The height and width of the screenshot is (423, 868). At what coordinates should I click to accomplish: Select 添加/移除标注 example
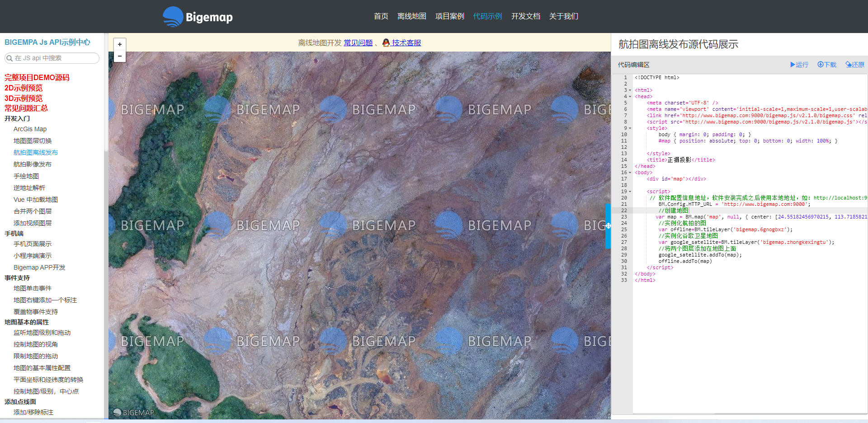33,412
